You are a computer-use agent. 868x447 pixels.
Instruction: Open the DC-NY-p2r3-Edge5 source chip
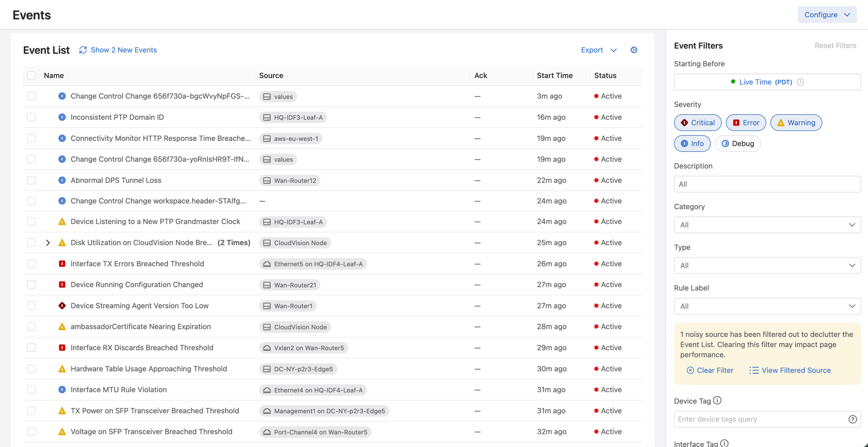(298, 369)
